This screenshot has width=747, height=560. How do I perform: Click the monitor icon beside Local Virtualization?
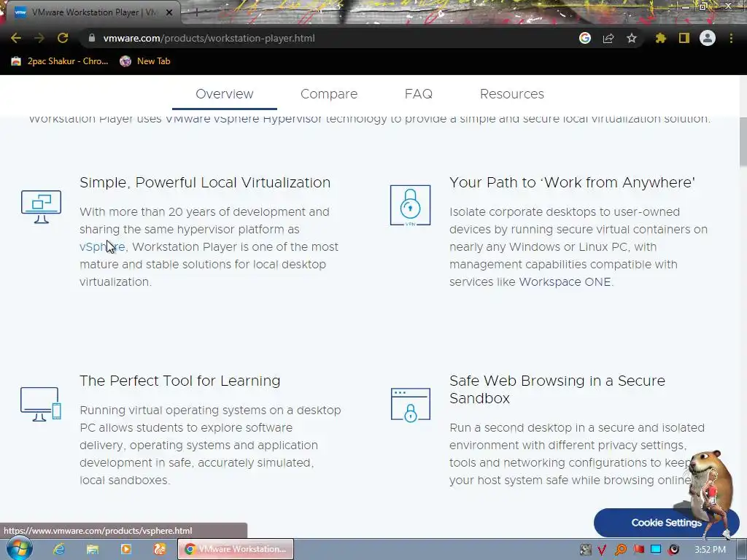(41, 206)
